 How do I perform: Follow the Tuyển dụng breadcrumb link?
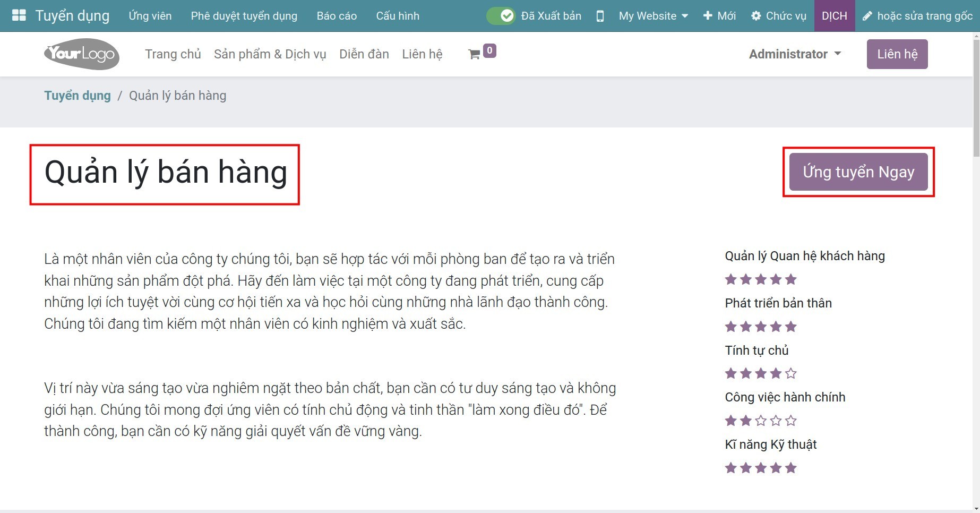78,96
